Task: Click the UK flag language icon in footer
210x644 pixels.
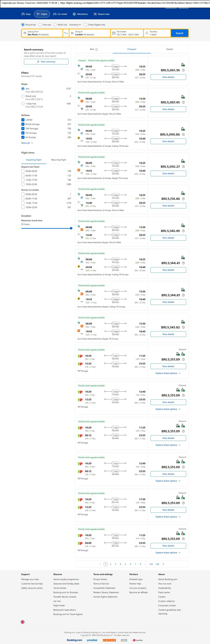Action: (x=22, y=622)
